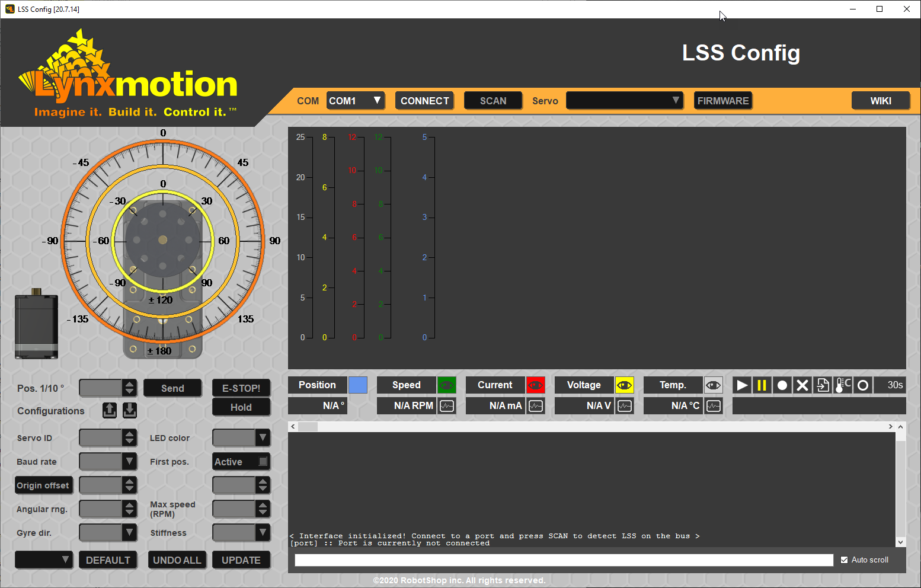
Task: Click the Lynxmotion logo
Action: click(x=129, y=73)
